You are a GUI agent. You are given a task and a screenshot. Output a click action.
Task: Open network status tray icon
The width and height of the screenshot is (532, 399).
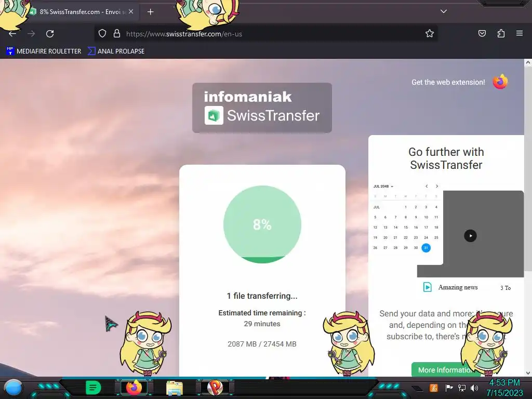(462, 388)
